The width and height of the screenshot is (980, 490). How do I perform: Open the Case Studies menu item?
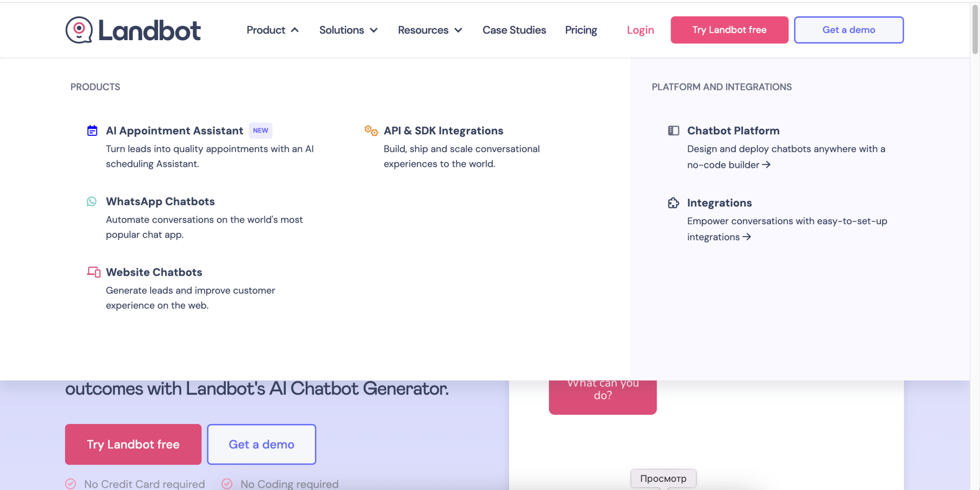514,30
